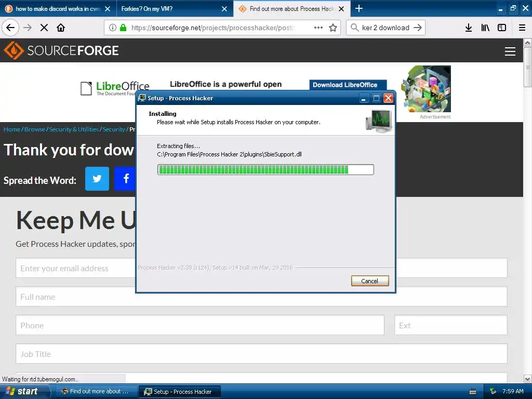
Task: Close 'Find out more about Process Hacker' tab
Action: (341, 9)
